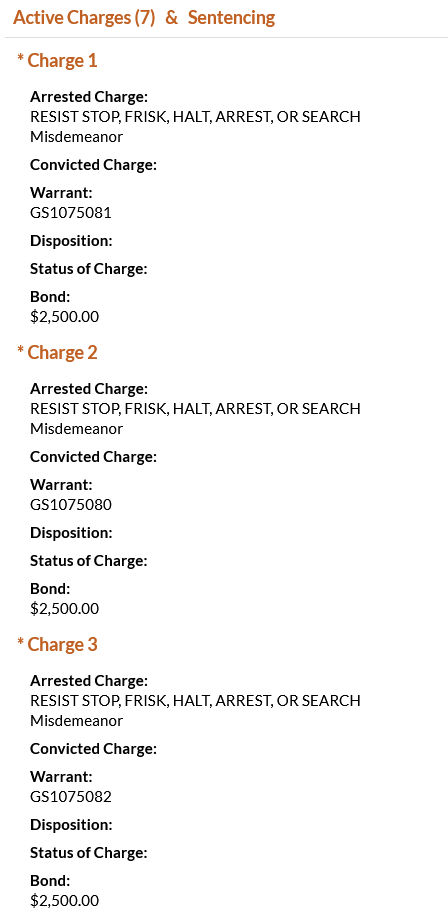Collapse the Charge 3 section header
The height and width of the screenshot is (912, 448).
coord(57,644)
